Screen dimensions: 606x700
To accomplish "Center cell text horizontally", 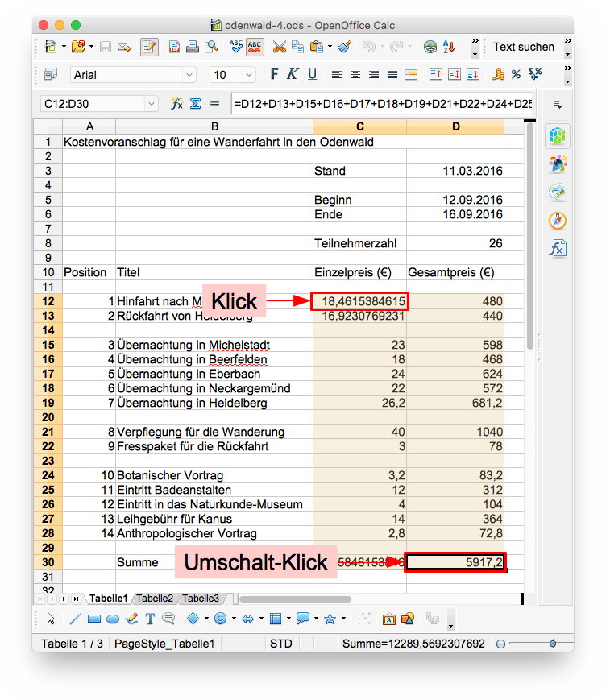I will [355, 75].
